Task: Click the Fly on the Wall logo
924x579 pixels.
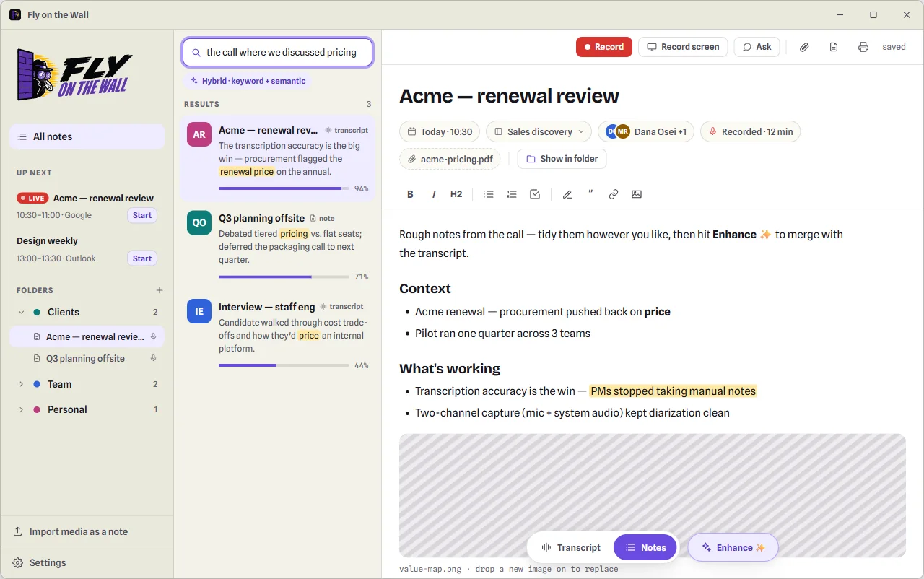Action: pyautogui.click(x=74, y=74)
